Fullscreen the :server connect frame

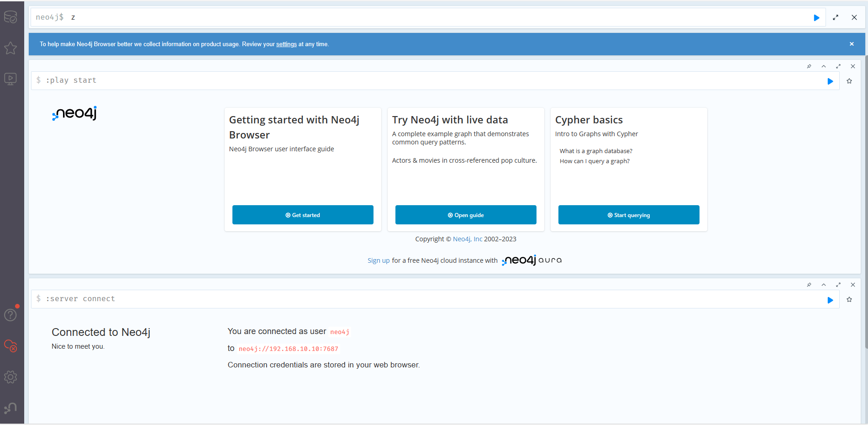point(838,285)
